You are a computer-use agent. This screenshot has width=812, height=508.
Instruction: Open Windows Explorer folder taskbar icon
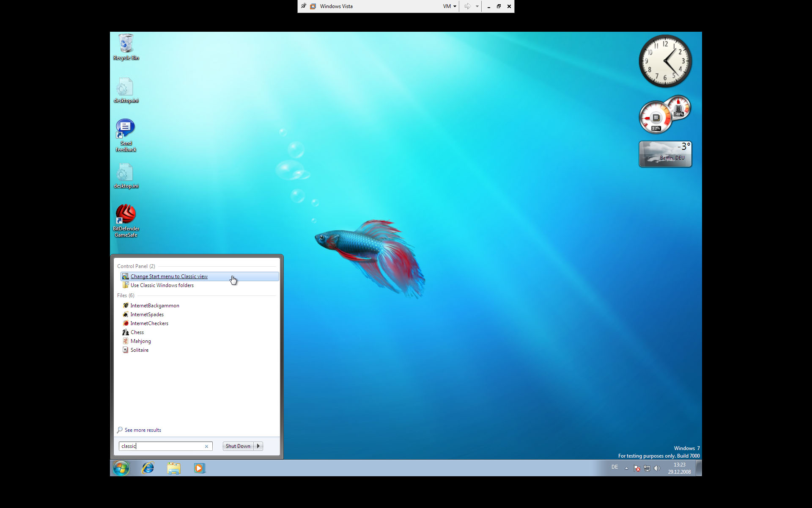click(174, 468)
